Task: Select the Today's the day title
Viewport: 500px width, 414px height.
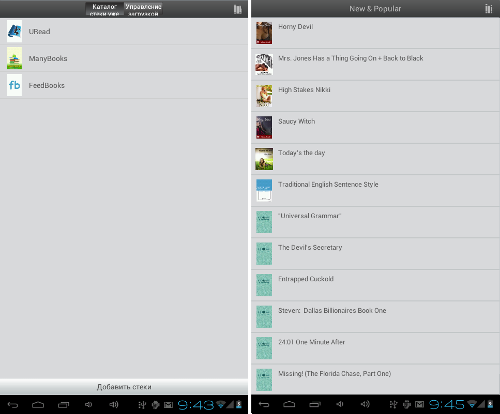Action: tap(302, 153)
